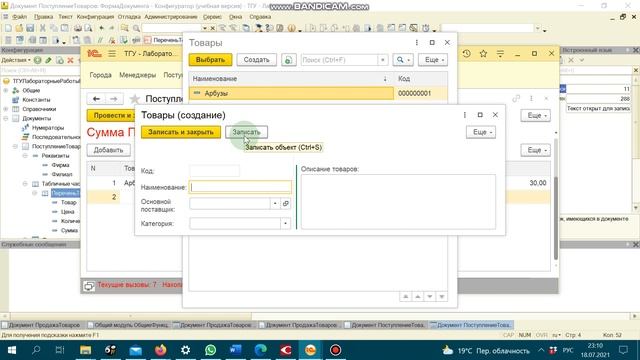Move list to last item with bottom arrow
This screenshot has width=640, height=360.
coord(442,297)
